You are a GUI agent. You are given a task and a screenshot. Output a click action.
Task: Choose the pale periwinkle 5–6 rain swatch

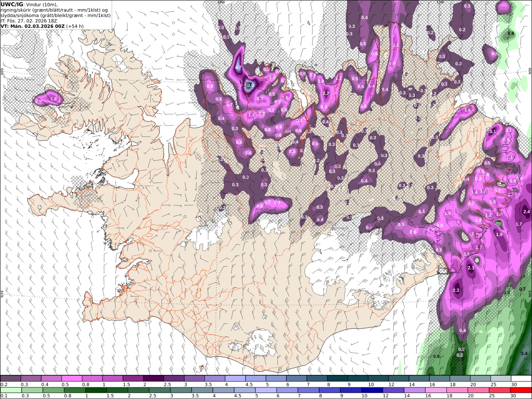point(266,390)
